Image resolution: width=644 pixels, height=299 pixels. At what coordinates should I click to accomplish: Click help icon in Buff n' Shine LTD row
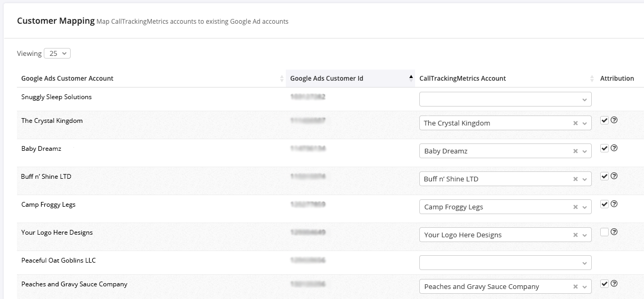pyautogui.click(x=614, y=176)
